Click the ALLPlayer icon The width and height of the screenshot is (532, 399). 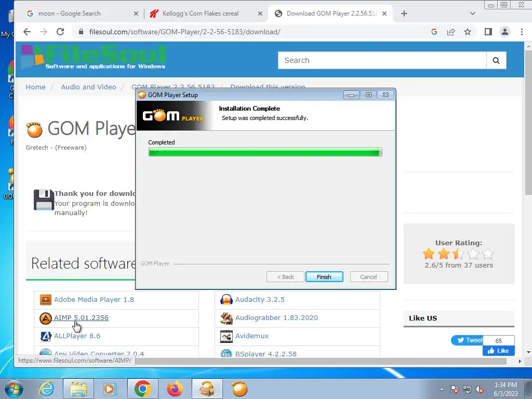point(46,336)
